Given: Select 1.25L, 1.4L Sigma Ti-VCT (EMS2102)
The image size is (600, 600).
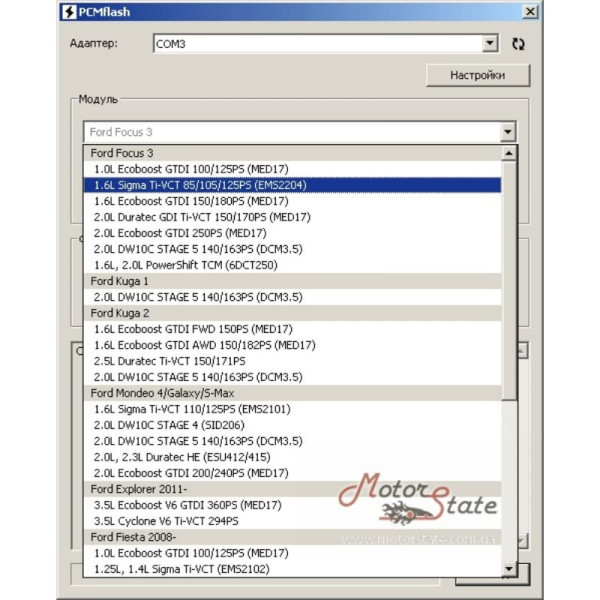Looking at the screenshot, I should click(x=180, y=569).
